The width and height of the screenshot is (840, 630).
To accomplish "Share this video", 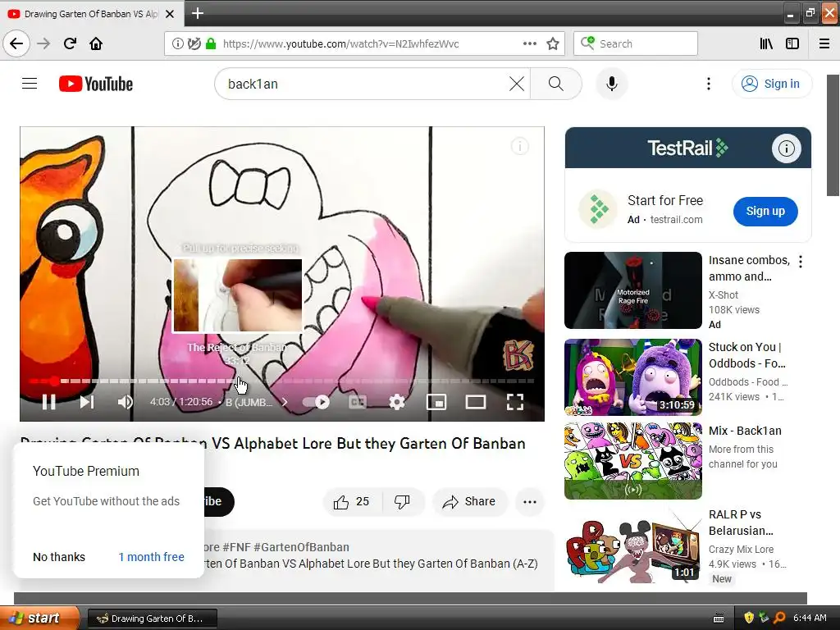I will [x=469, y=501].
